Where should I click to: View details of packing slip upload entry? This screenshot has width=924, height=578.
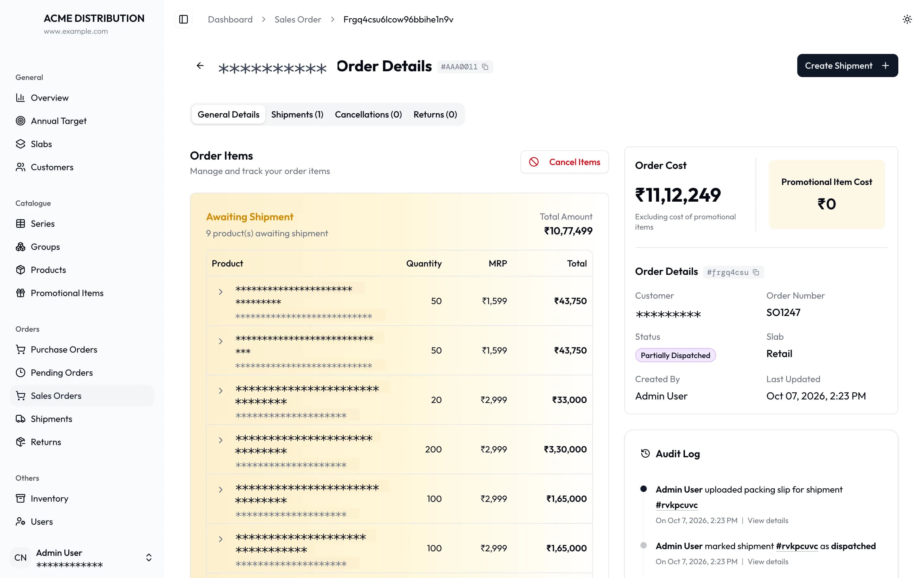coord(767,520)
